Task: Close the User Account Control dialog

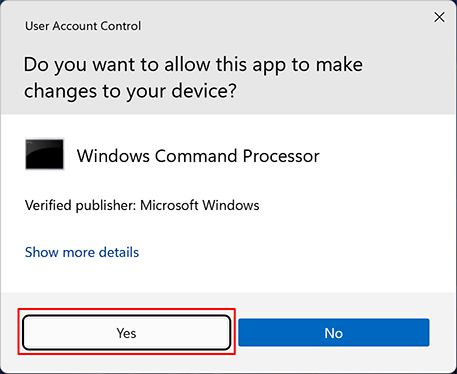Action: tap(439, 17)
